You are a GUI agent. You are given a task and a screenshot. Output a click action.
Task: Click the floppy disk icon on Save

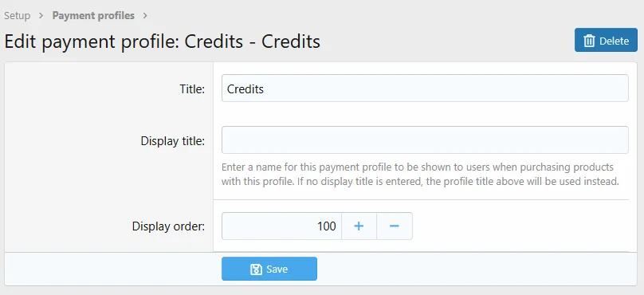(x=257, y=269)
